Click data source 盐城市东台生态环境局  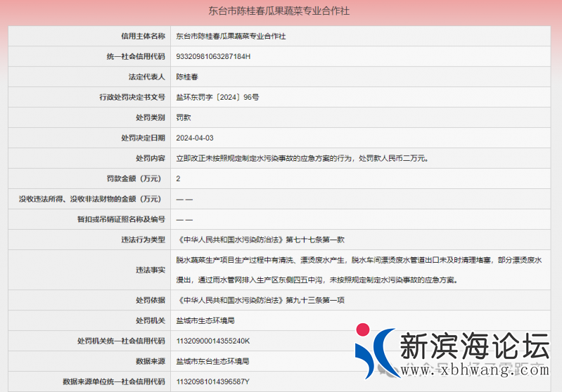tap(212, 361)
